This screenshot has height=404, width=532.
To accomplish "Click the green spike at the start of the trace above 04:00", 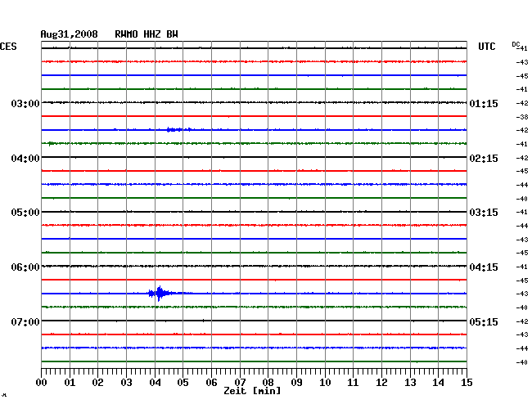I will point(50,144).
